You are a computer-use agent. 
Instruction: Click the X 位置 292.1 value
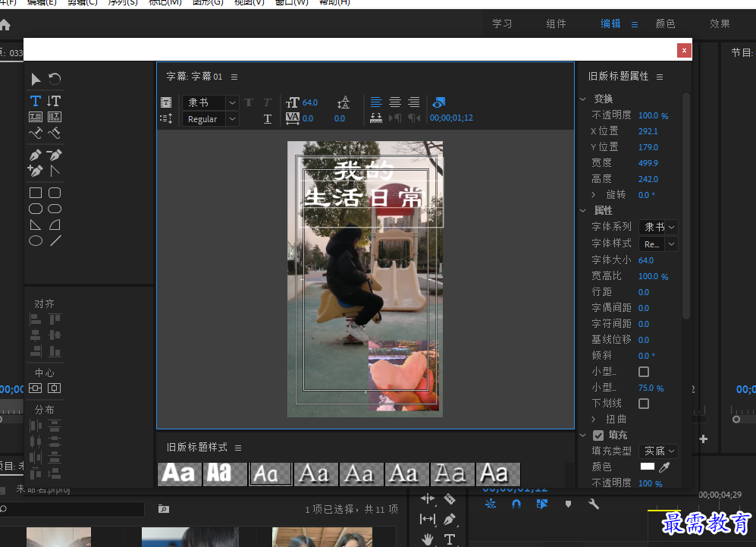[x=648, y=131]
